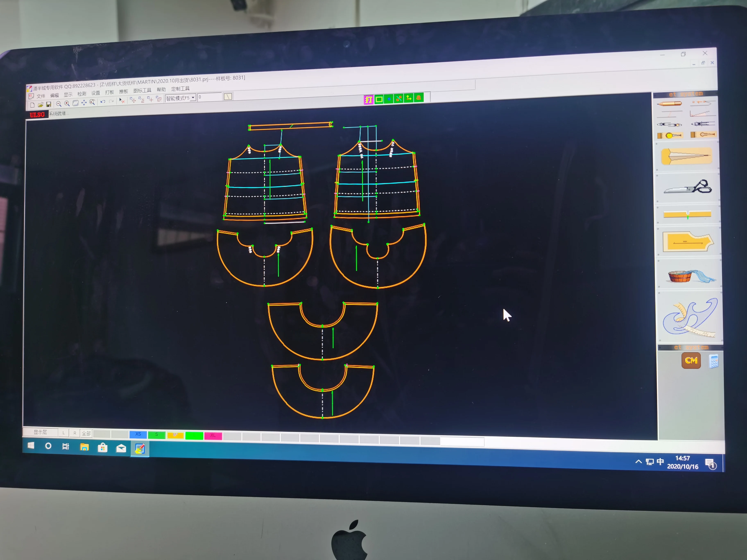Toggle the 全部 show-all button
Viewport: 747px width, 560px height.
(86, 434)
